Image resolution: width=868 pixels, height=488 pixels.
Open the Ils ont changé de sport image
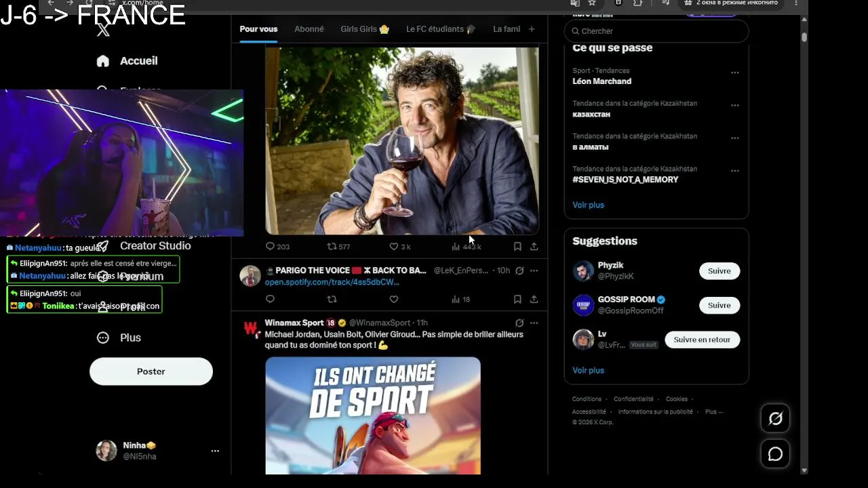[x=373, y=415]
